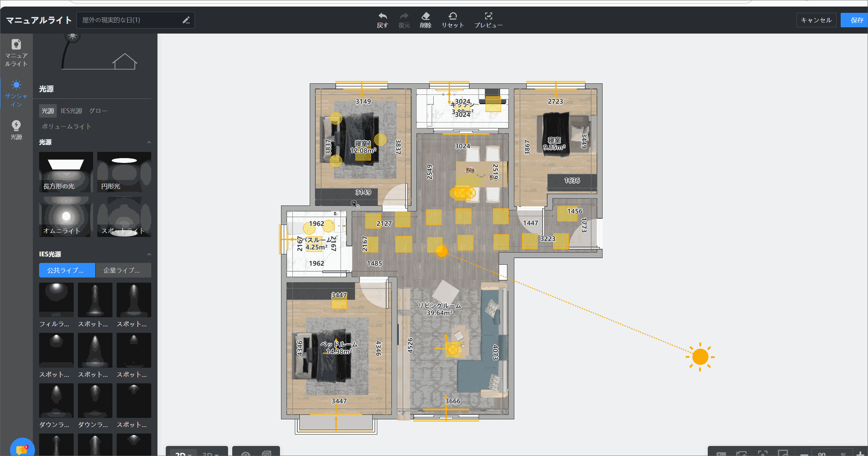868x456 pixels.
Task: Click the sun handle on the altitude arc
Action: [72, 36]
